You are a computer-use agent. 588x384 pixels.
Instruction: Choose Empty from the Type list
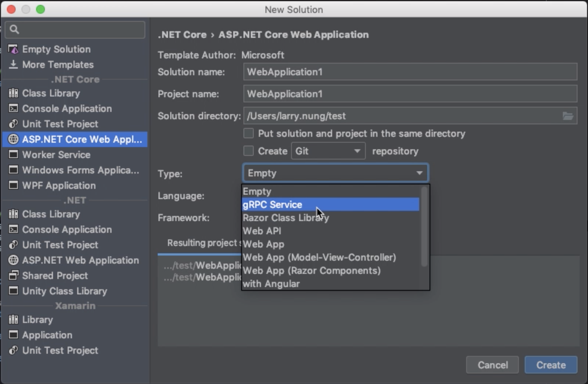tap(331, 192)
